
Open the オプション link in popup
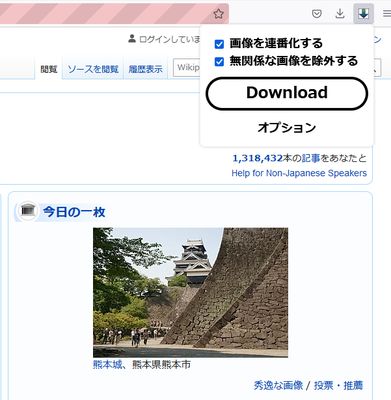coord(287,128)
